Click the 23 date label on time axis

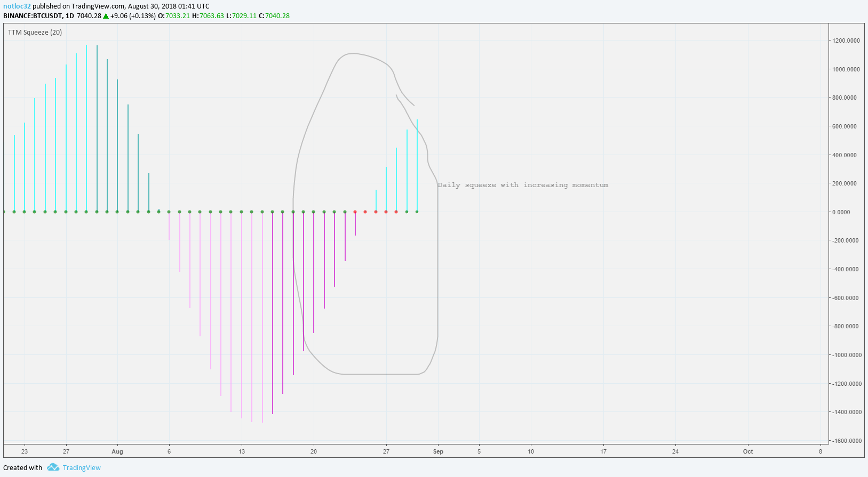click(x=25, y=451)
